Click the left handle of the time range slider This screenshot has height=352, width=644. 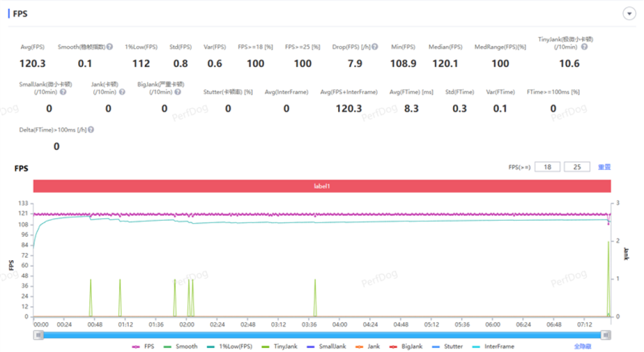(38, 335)
